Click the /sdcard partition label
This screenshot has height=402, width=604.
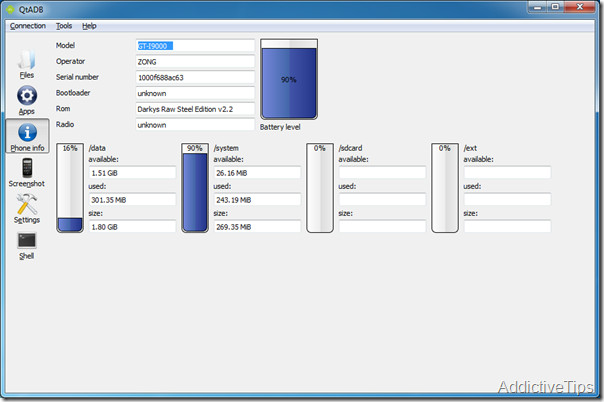tap(351, 148)
